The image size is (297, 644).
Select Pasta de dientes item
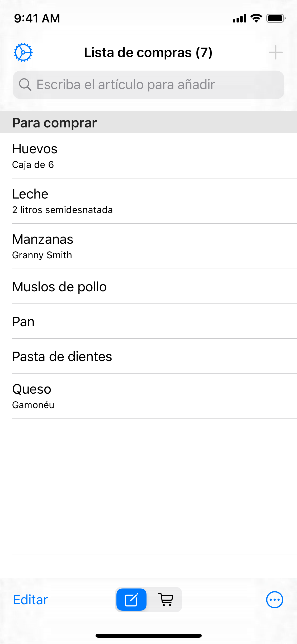point(148,356)
